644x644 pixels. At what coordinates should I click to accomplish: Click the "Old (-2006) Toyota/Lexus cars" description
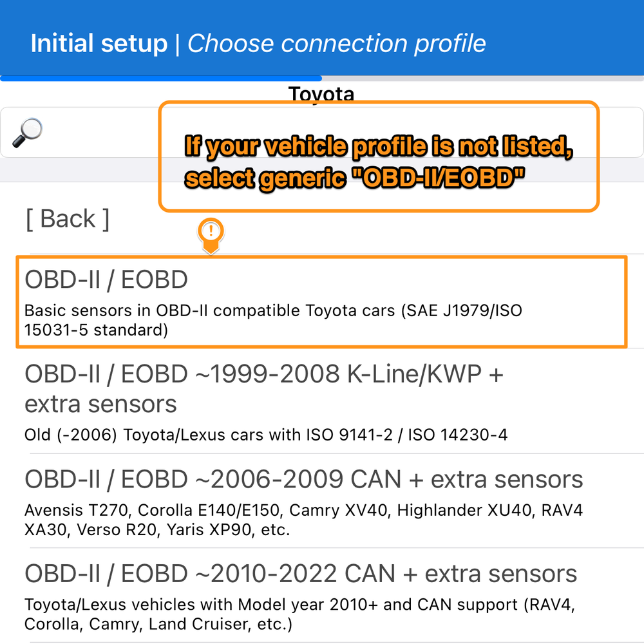[x=266, y=435]
